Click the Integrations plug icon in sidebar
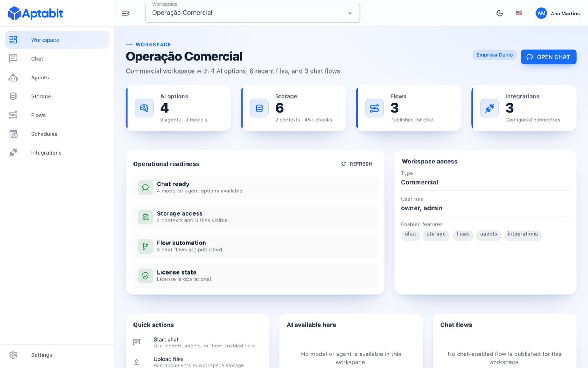This screenshot has width=588, height=368. click(x=13, y=152)
